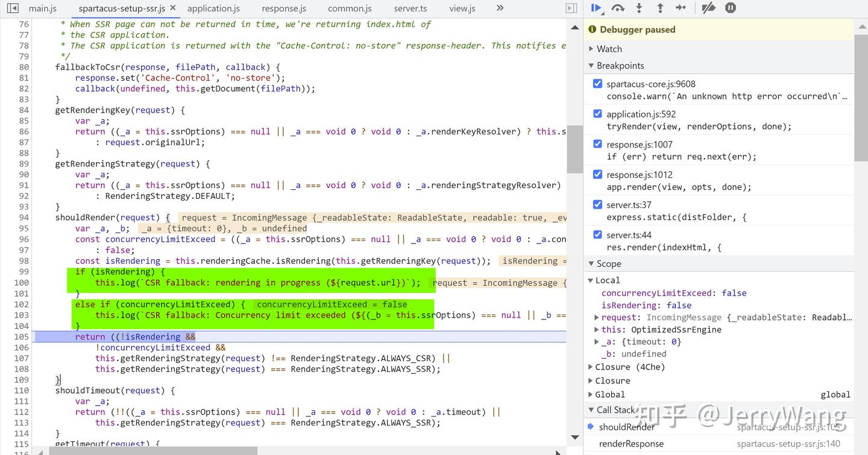Expand the _a: {timeout: 0} variable
The height and width of the screenshot is (455, 868).
point(596,342)
